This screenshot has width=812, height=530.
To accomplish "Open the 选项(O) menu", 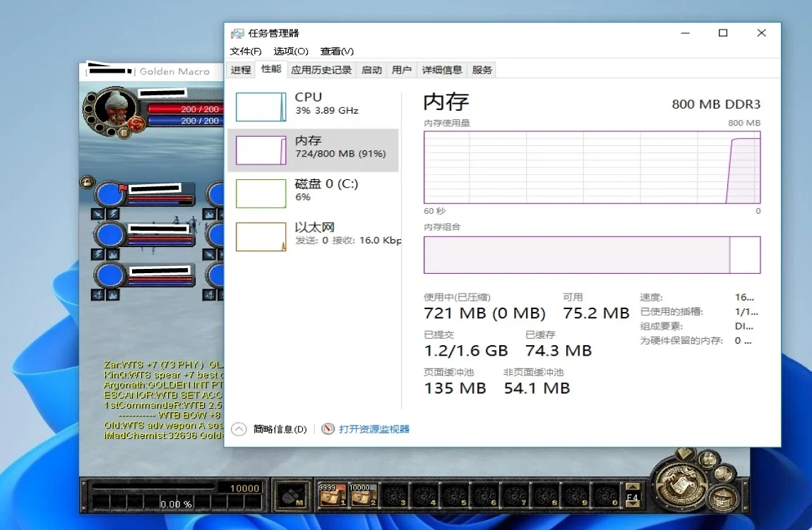I will [290, 52].
